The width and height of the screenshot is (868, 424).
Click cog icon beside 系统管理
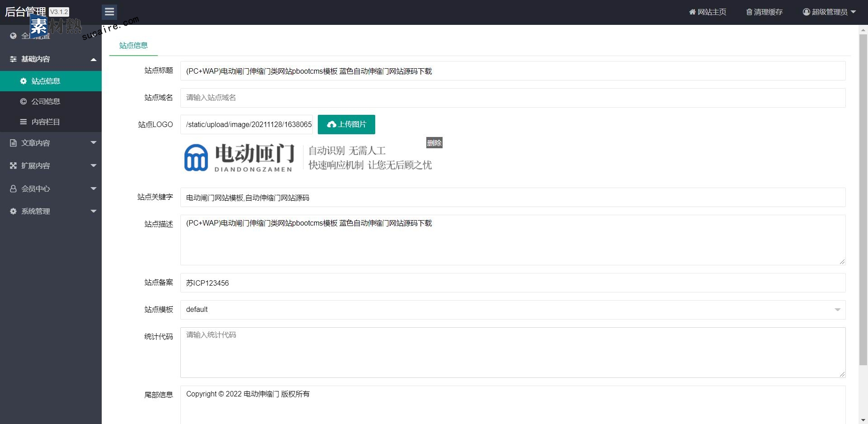tap(13, 211)
